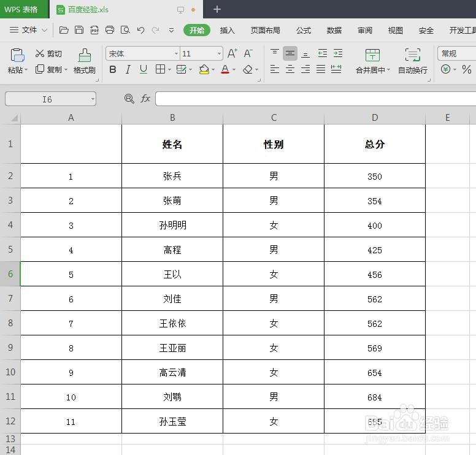Click the cell style icon
The width and height of the screenshot is (476, 455).
coord(181,69)
